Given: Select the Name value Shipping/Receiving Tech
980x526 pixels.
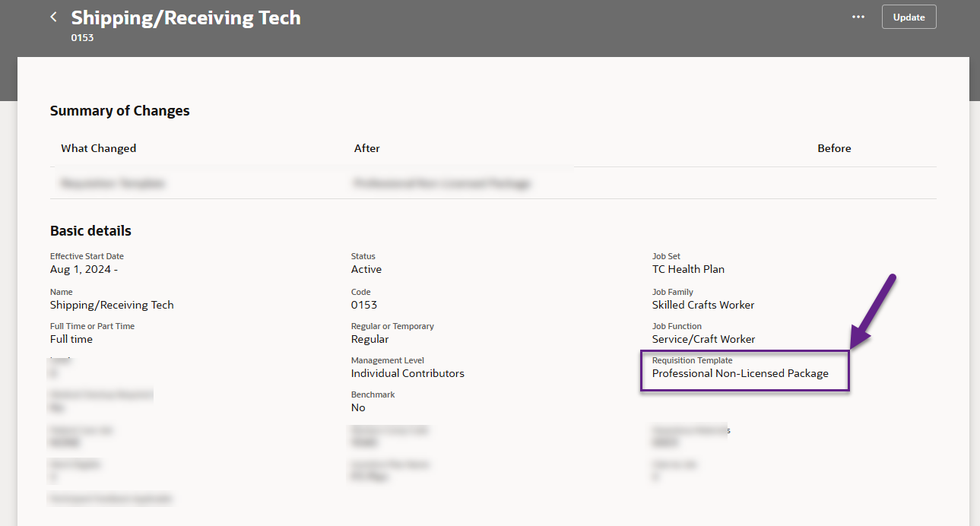Looking at the screenshot, I should [x=112, y=305].
